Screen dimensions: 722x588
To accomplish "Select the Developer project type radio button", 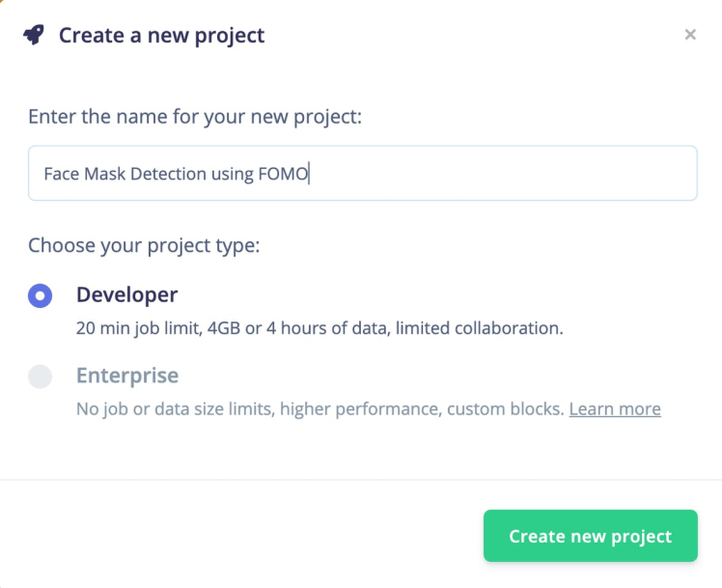I will 41,296.
